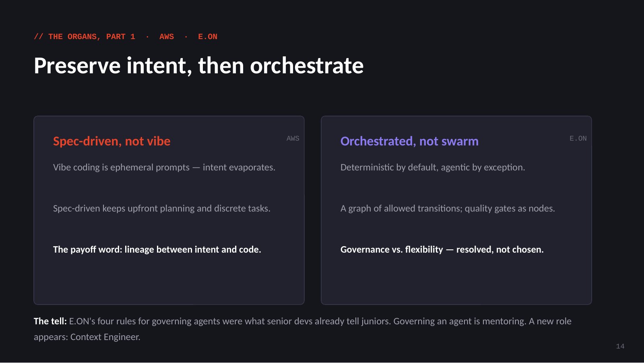644x363 pixels.
Task: Click empty bottom area of the right card
Action: click(x=456, y=282)
